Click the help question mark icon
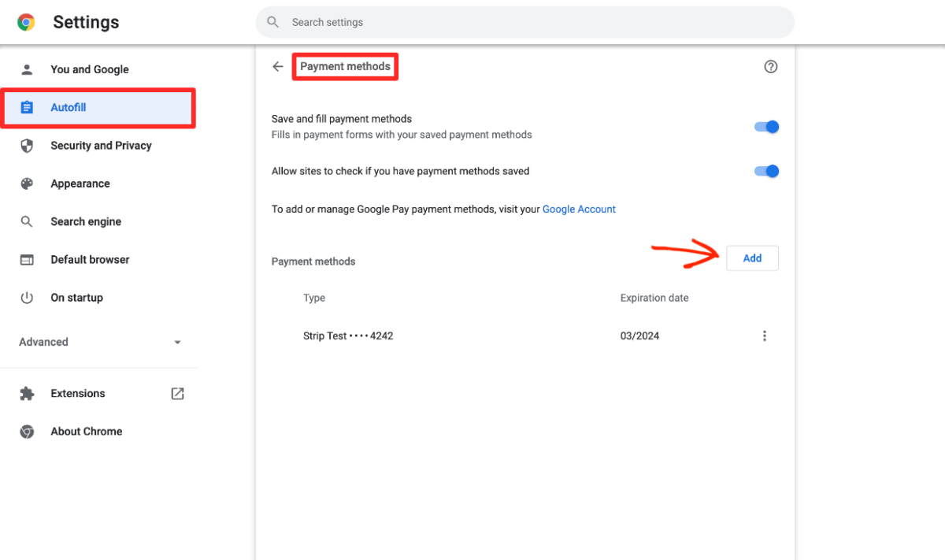Screen dimensions: 945x560 click(x=770, y=66)
